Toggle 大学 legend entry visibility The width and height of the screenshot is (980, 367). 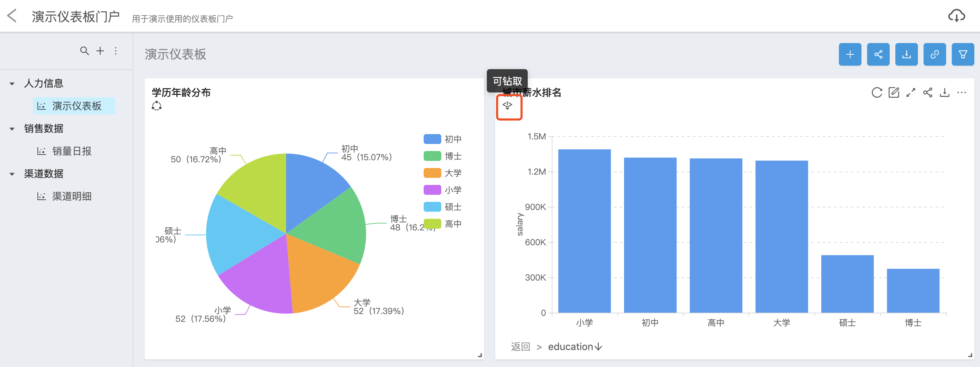pos(442,173)
